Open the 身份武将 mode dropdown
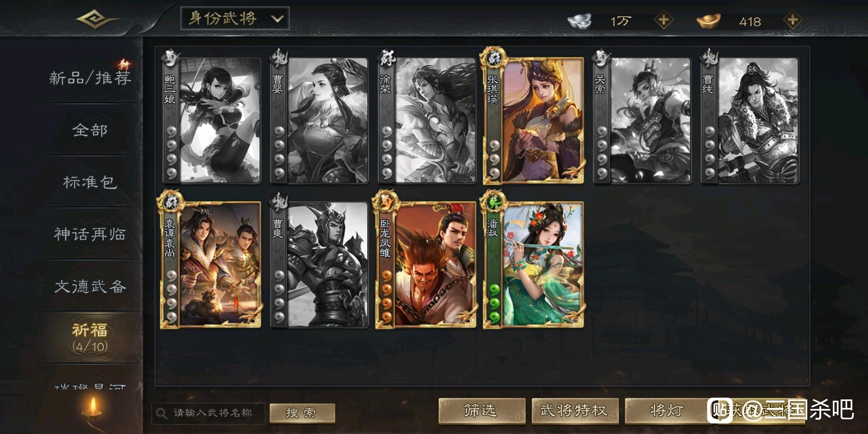868x434 pixels. [235, 19]
